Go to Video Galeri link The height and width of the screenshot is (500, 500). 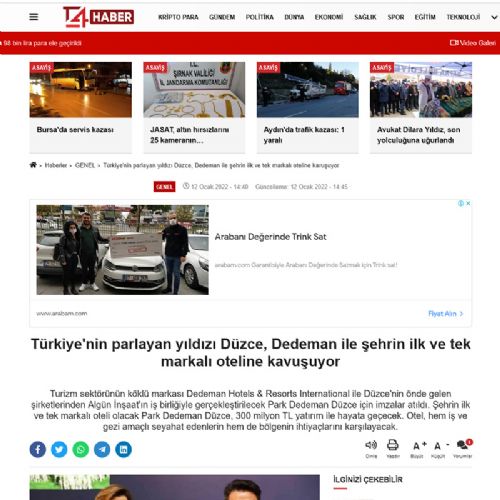pyautogui.click(x=473, y=43)
